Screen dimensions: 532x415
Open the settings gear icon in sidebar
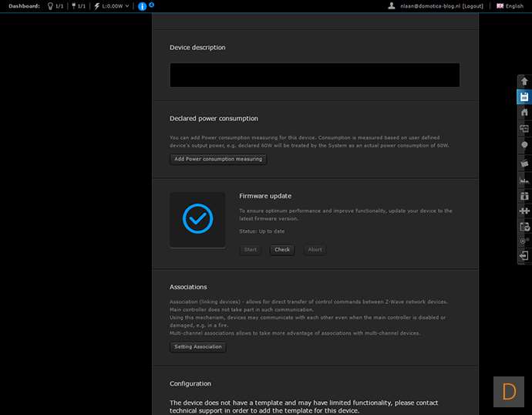[524, 241]
